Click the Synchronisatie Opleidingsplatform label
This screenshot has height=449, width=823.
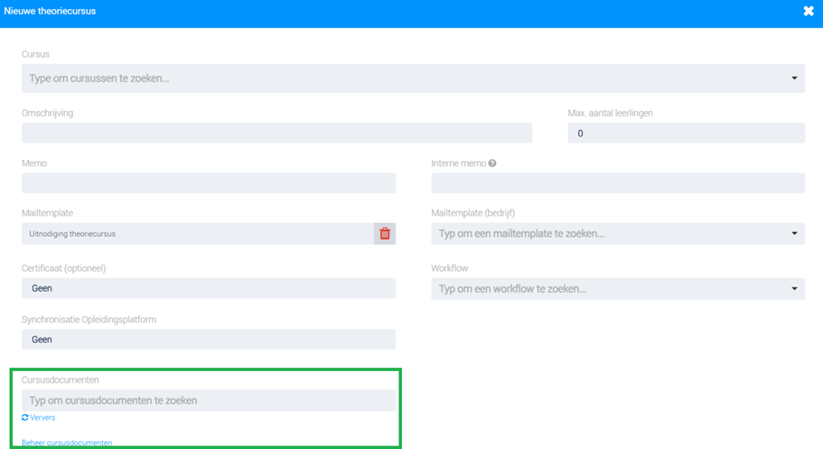pos(89,319)
